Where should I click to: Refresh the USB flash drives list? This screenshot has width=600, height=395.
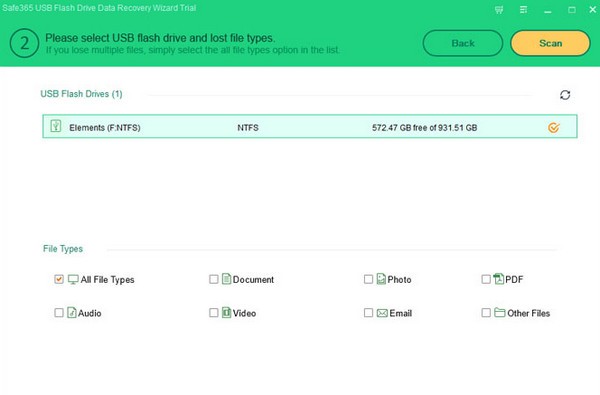[565, 95]
